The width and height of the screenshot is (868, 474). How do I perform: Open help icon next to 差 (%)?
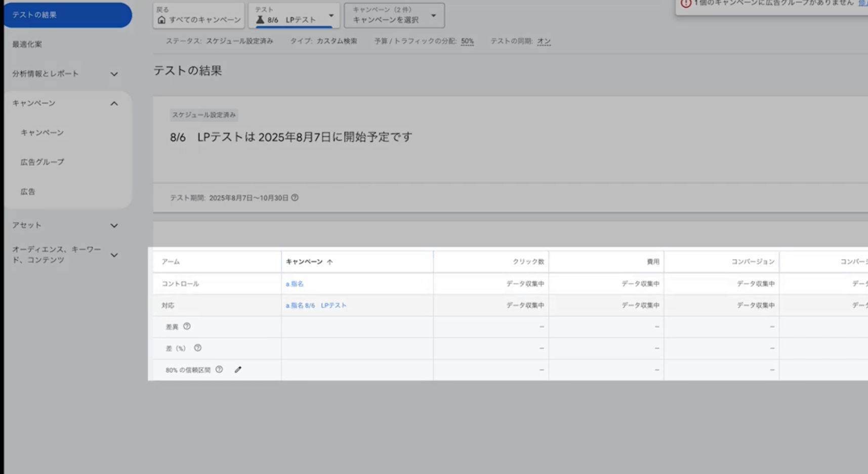pos(198,348)
